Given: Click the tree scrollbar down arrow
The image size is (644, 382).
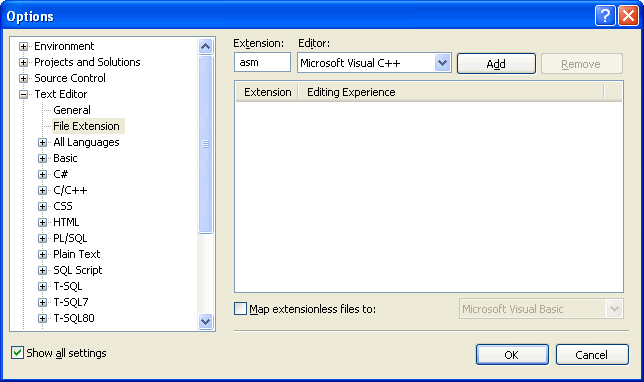Looking at the screenshot, I should click(x=205, y=321).
